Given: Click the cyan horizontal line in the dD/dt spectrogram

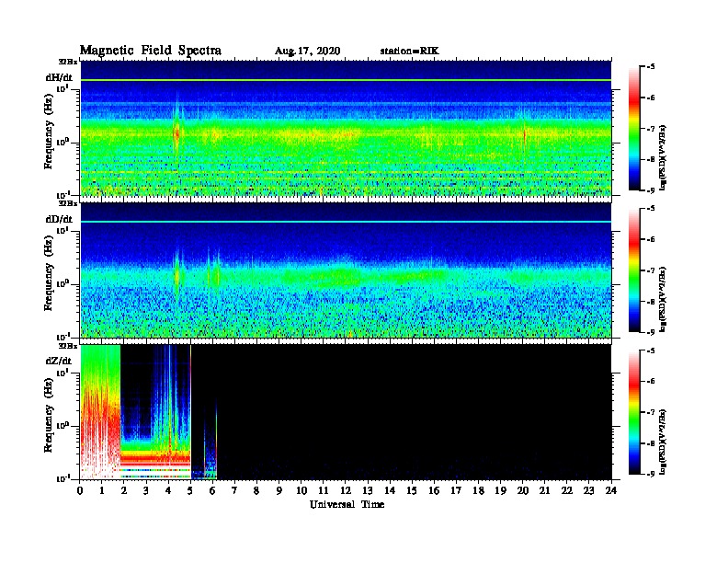Looking at the screenshot, I should click(x=346, y=222).
